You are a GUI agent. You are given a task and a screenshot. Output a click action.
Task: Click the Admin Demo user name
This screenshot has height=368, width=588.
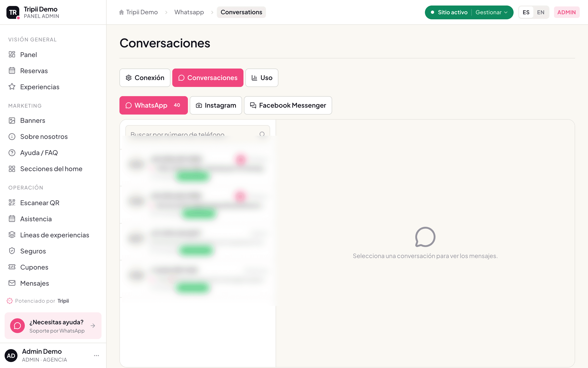pyautogui.click(x=42, y=351)
